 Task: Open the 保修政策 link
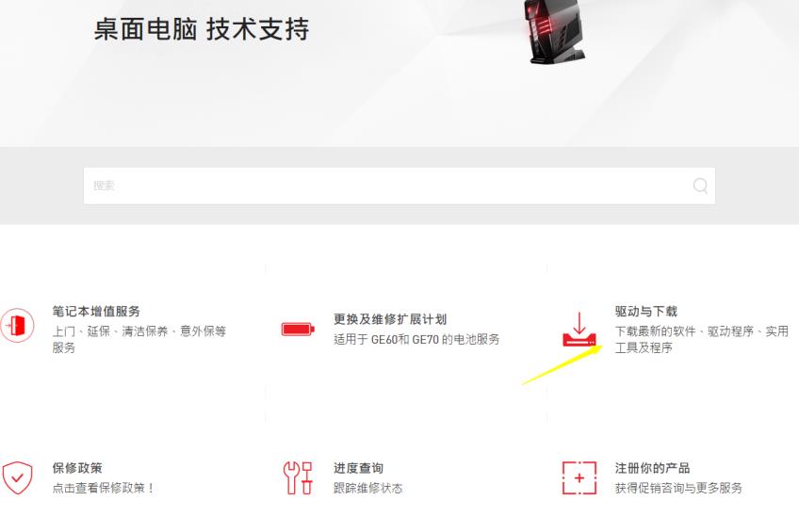click(x=77, y=467)
